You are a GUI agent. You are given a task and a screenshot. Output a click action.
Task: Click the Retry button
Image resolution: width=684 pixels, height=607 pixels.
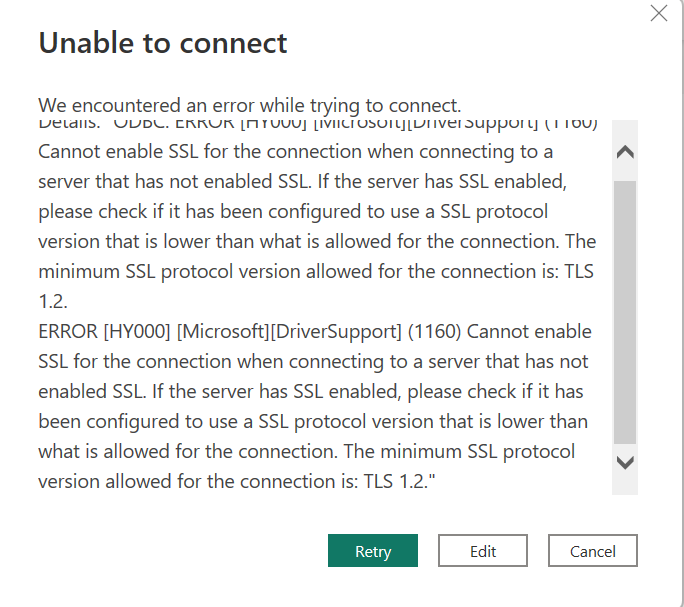click(372, 551)
